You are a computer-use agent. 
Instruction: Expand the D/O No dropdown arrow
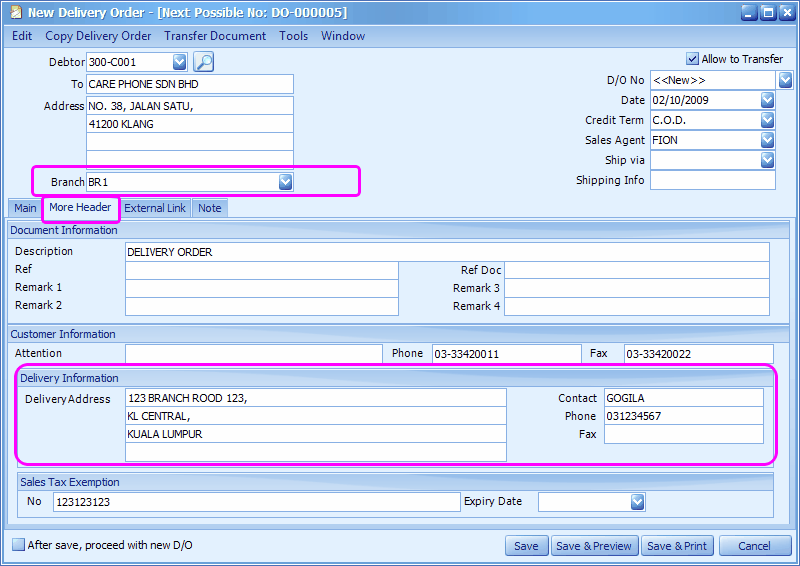coord(785,80)
